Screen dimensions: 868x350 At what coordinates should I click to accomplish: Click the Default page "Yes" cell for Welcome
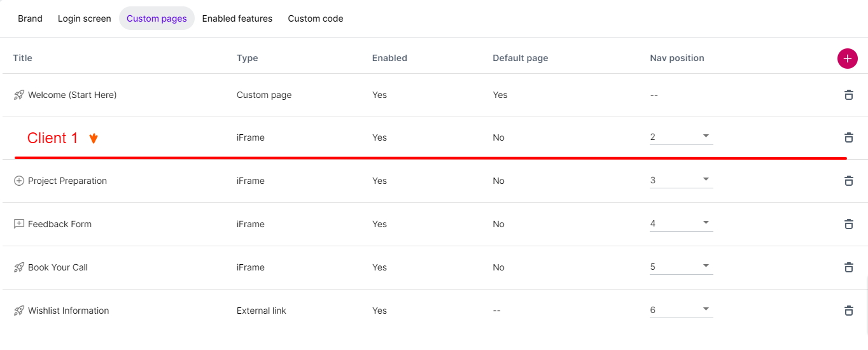[x=500, y=95]
